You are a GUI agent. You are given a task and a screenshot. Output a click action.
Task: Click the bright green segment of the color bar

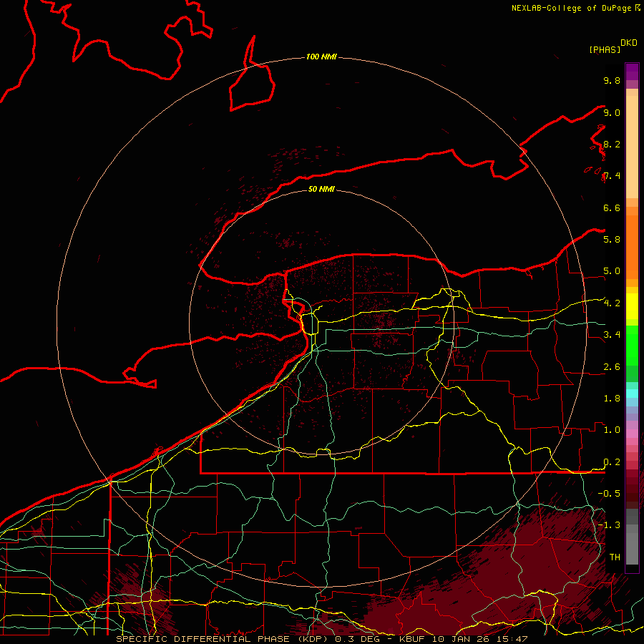[x=632, y=346]
